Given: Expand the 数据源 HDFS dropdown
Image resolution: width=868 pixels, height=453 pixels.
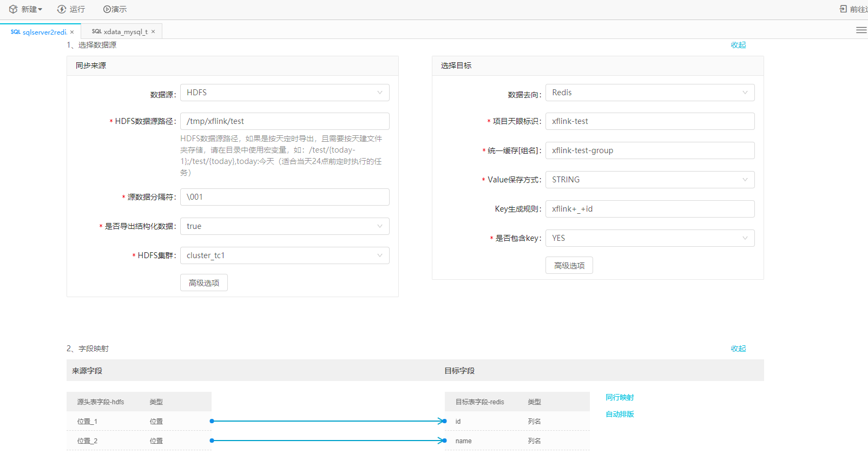Looking at the screenshot, I should pos(285,93).
